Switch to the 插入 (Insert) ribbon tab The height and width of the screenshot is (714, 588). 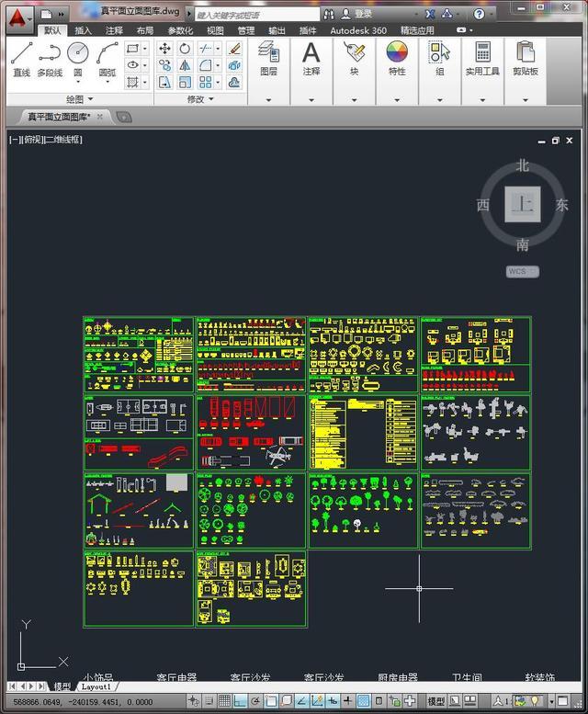point(83,30)
